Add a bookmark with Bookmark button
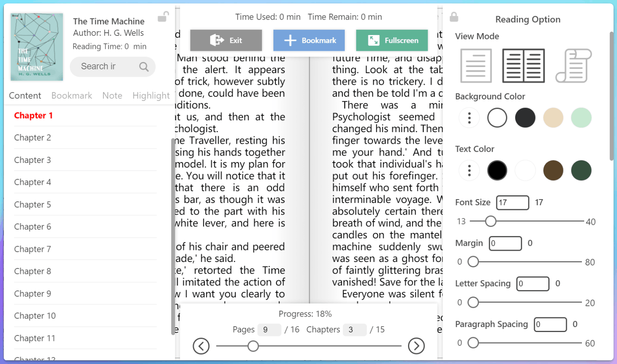Image resolution: width=617 pixels, height=364 pixels. [x=309, y=40]
